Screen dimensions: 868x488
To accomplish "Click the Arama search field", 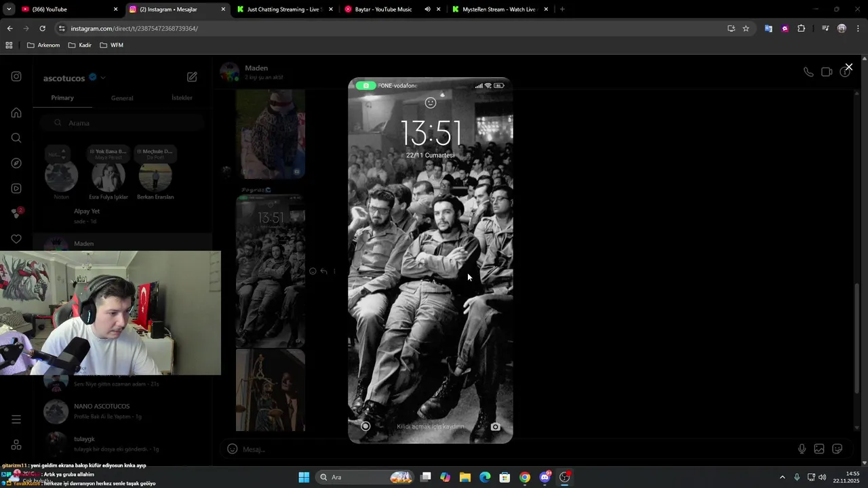I will [122, 123].
